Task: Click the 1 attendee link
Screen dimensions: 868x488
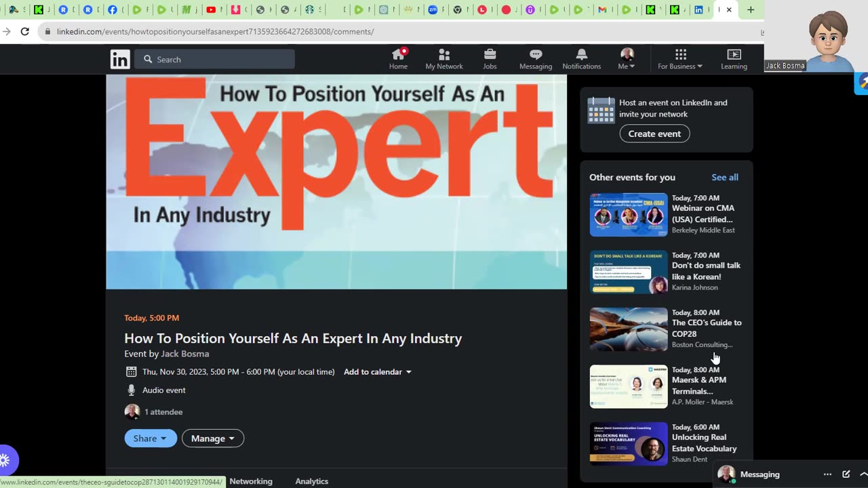Action: (x=163, y=411)
